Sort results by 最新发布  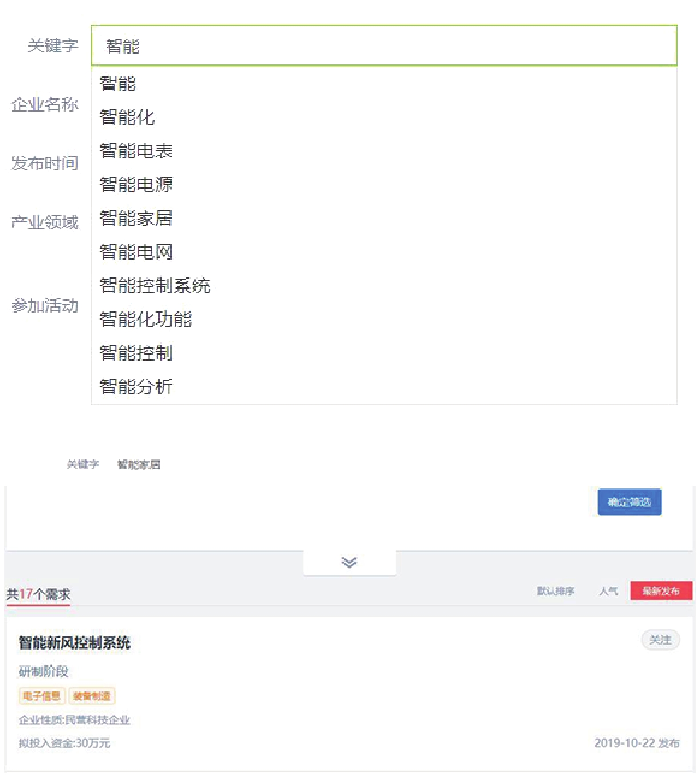[661, 591]
